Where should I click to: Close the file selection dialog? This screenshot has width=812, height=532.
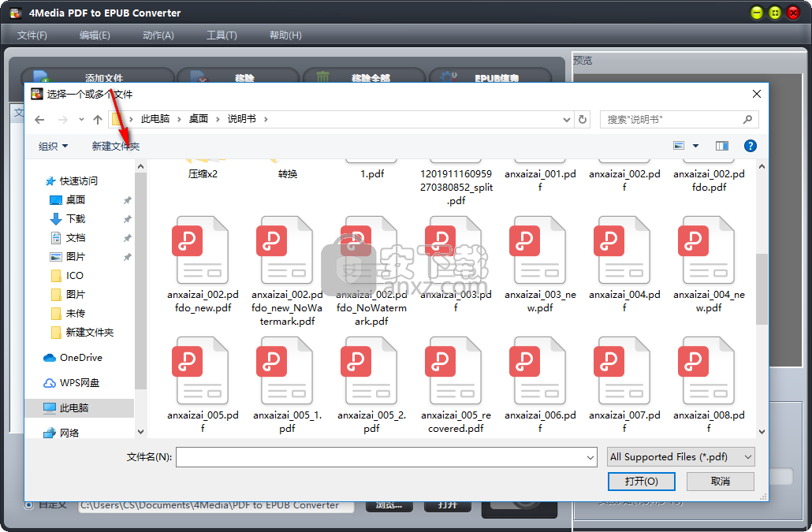click(x=757, y=94)
